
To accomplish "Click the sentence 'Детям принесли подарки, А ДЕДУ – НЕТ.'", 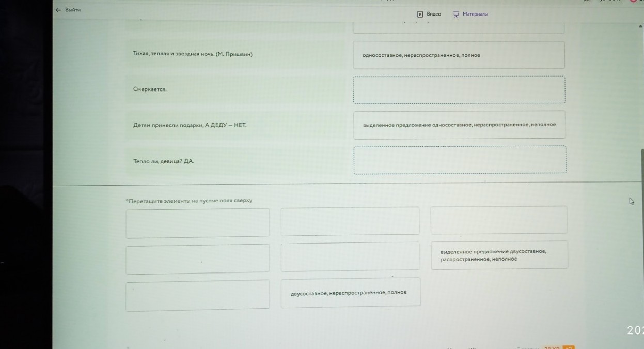I will coord(190,125).
